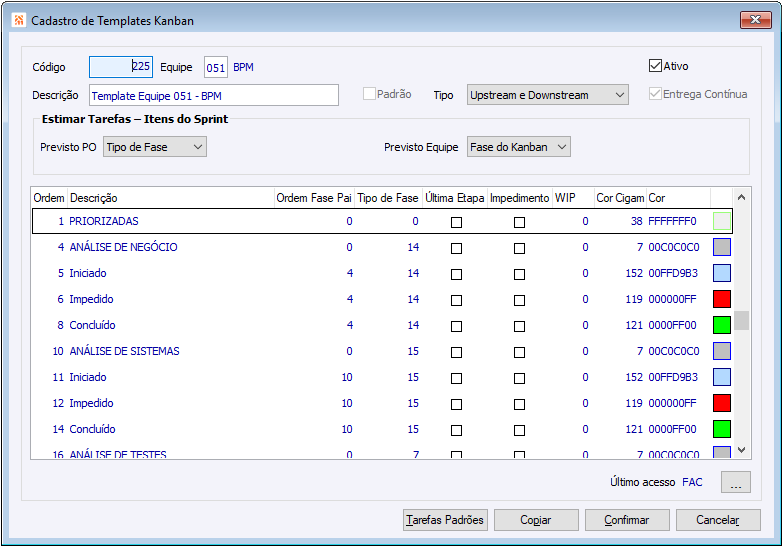Click color code 00FFD9B3 in row 11
The width and height of the screenshot is (783, 546).
[673, 377]
